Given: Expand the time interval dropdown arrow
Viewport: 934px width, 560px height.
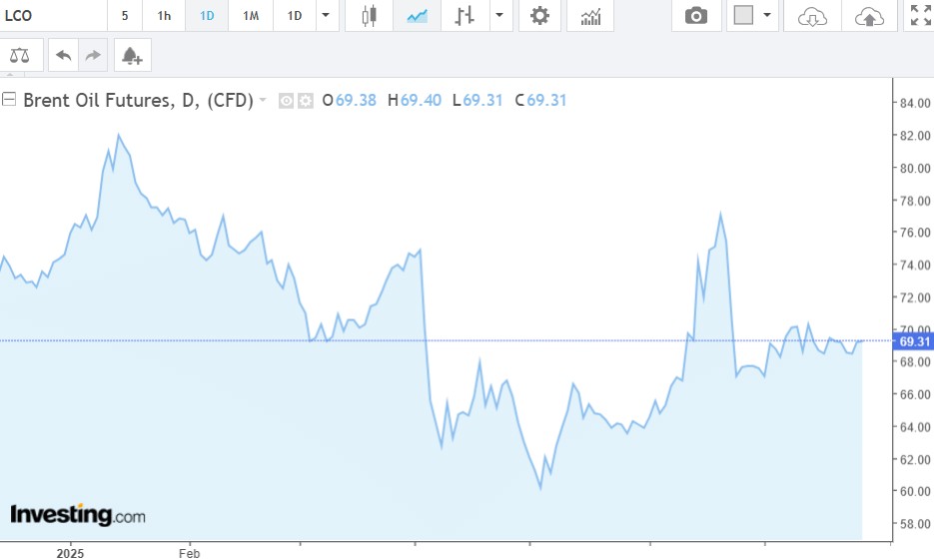Looking at the screenshot, I should pyautogui.click(x=326, y=16).
